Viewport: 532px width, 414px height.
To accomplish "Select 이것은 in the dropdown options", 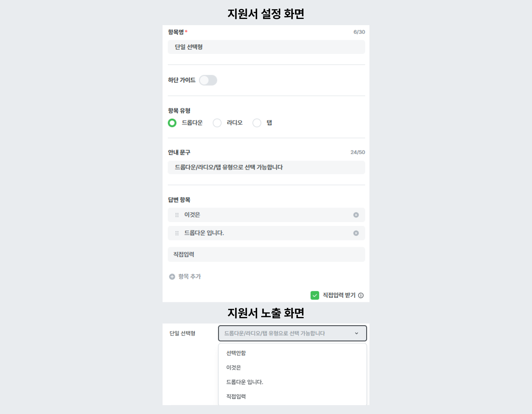I will (x=234, y=368).
